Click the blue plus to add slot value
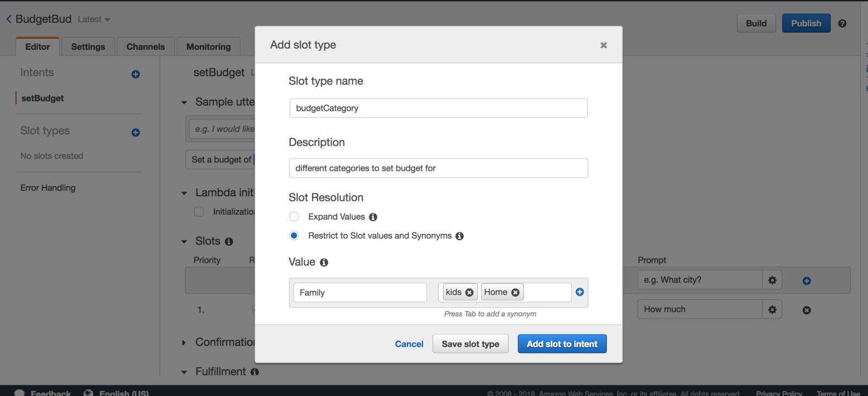The height and width of the screenshot is (396, 868). [x=580, y=292]
